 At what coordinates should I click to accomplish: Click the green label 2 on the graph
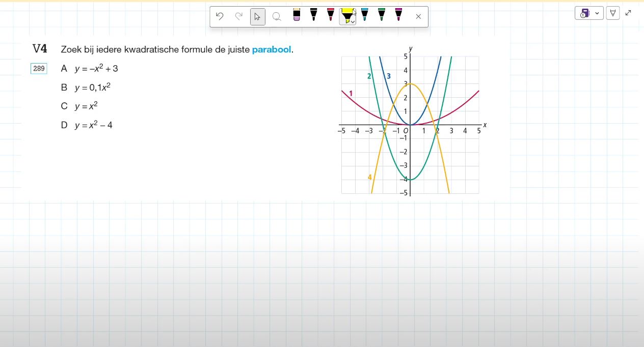coord(369,76)
